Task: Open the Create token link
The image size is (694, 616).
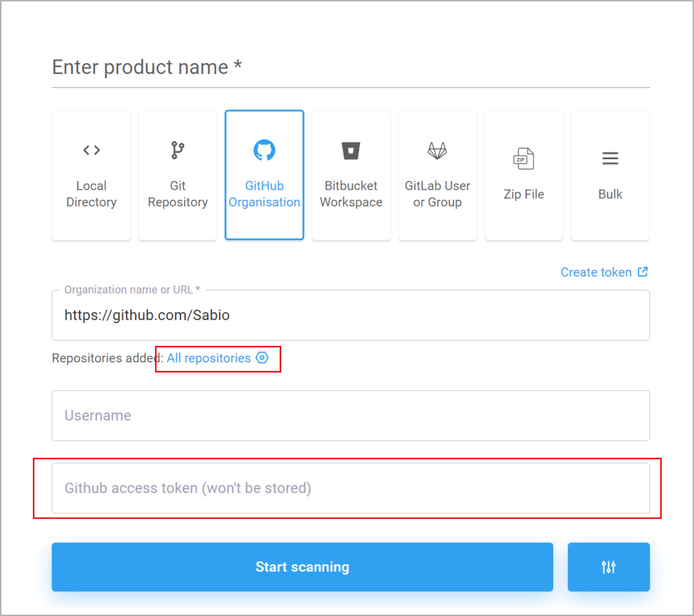Action: point(596,272)
